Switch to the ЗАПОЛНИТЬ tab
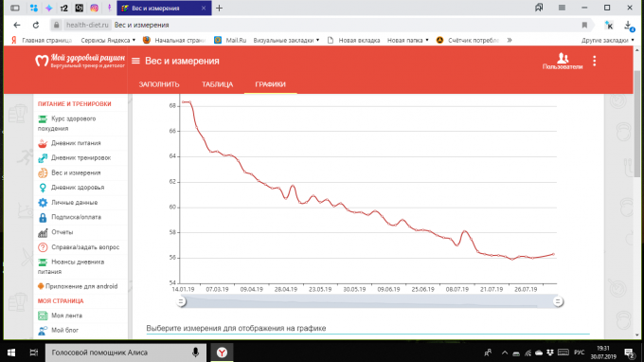Viewport: 644px width, 362px height. 159,84
